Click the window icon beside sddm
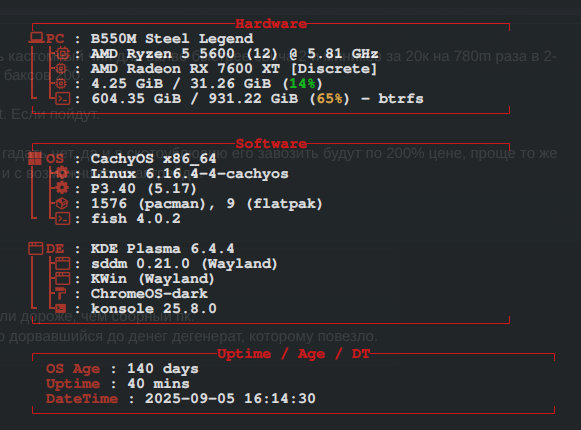Screen dimensions: 581x430 [x=63, y=263]
